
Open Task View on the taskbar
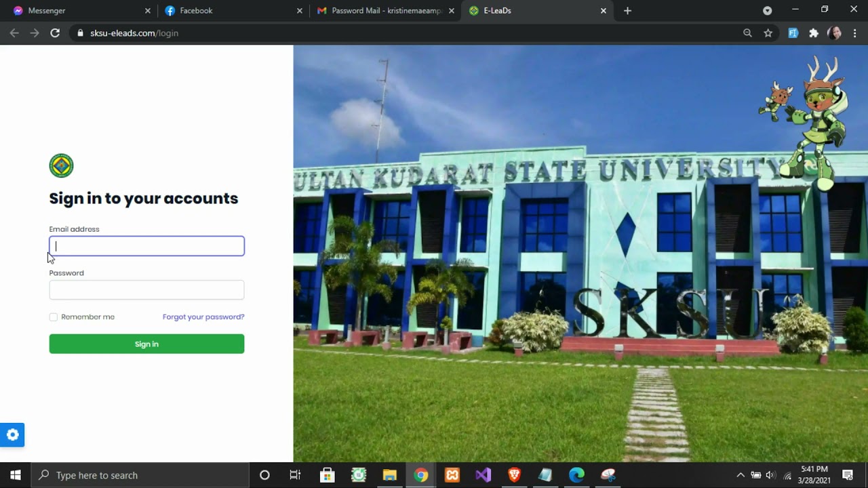(x=295, y=475)
